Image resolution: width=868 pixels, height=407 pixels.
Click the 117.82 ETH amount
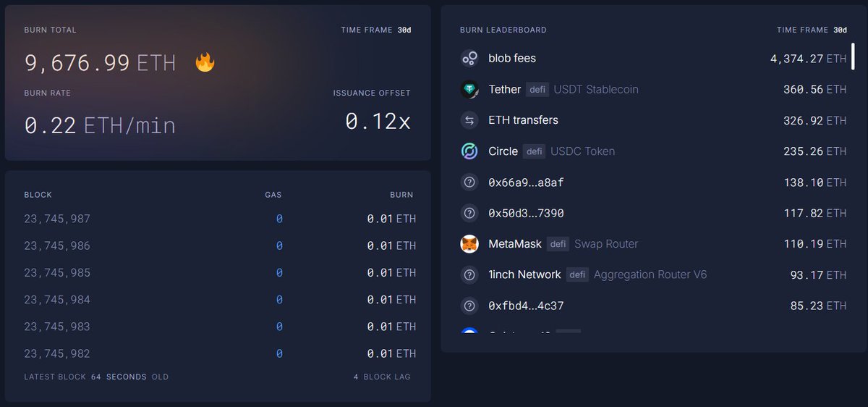(815, 213)
